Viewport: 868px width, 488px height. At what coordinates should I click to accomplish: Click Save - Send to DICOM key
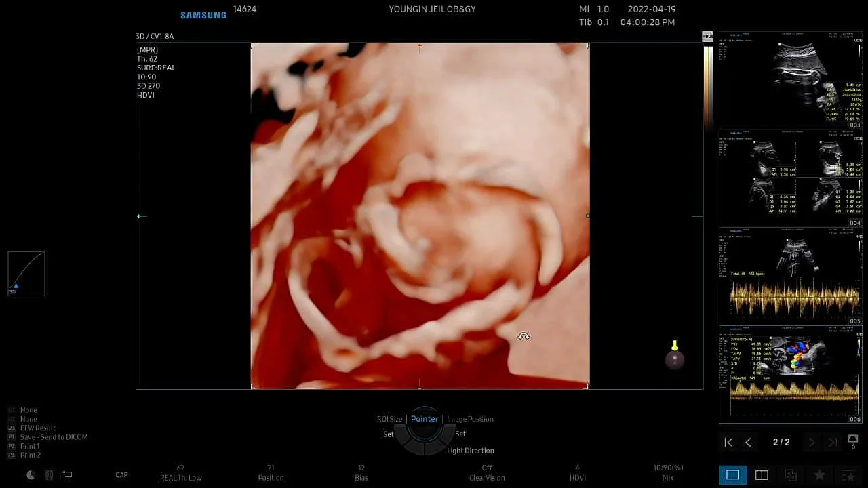(x=54, y=437)
